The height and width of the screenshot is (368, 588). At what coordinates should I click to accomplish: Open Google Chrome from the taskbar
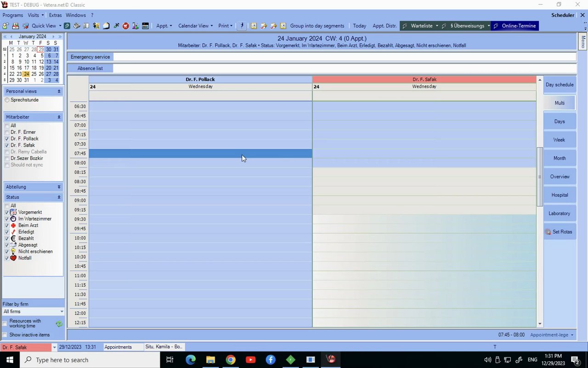231,360
